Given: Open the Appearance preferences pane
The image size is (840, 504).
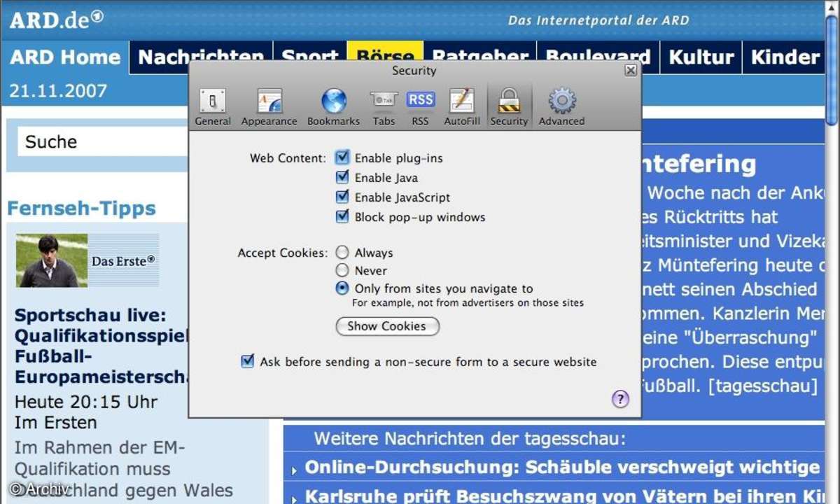Looking at the screenshot, I should click(x=269, y=106).
